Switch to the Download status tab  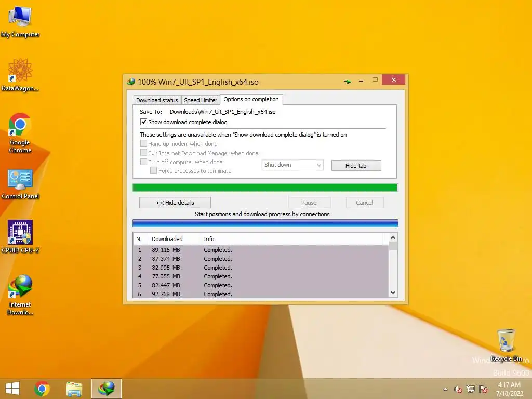157,100
